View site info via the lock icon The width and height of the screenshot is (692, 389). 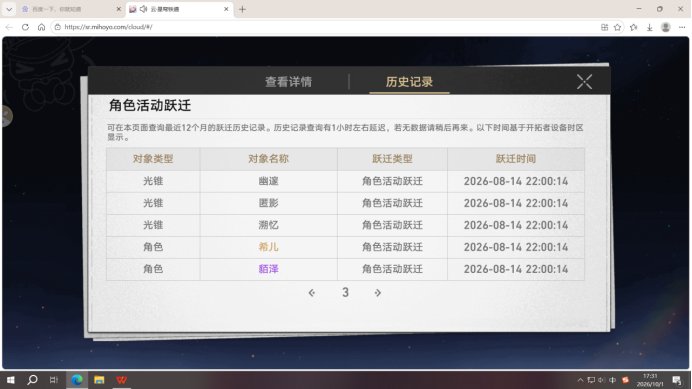58,27
